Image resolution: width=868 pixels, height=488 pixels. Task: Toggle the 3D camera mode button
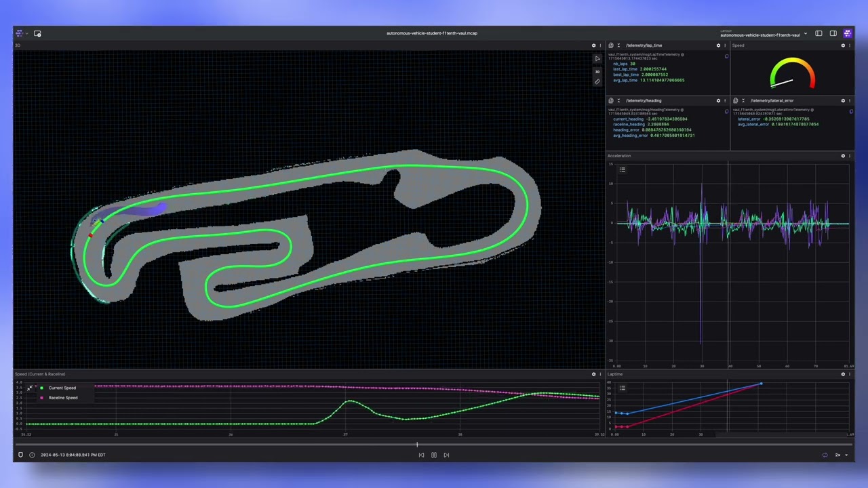[597, 71]
